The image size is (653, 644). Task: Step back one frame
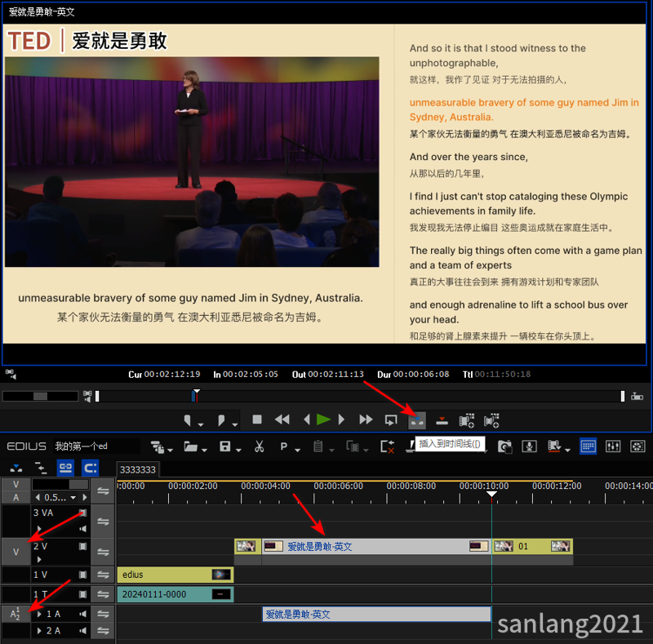pyautogui.click(x=307, y=420)
